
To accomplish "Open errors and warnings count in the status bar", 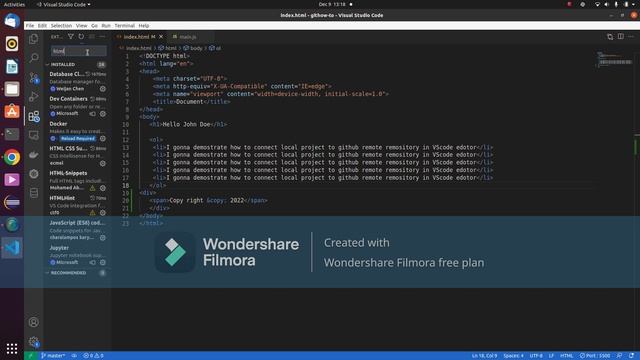I will pos(93,356).
